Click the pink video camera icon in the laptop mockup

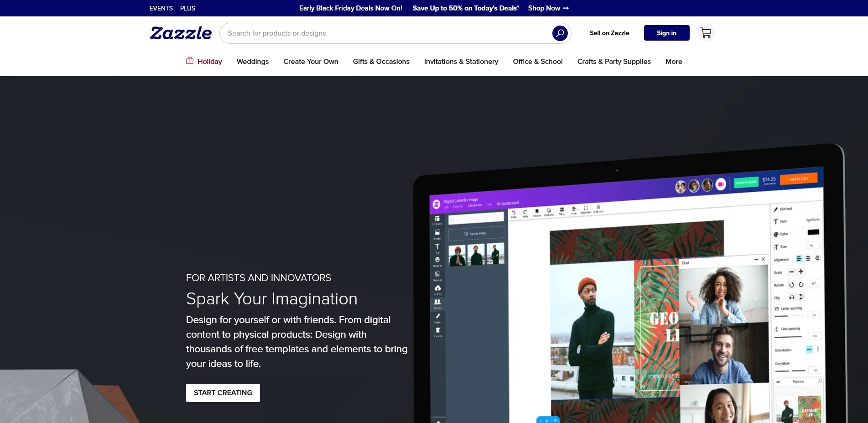721,184
